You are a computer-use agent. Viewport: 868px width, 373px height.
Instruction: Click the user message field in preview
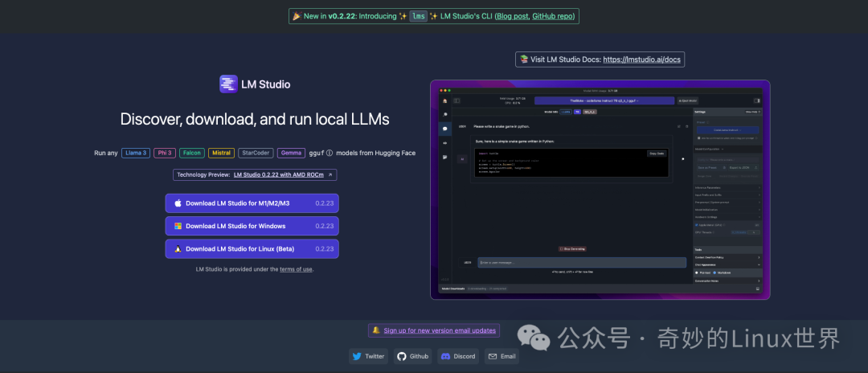582,262
